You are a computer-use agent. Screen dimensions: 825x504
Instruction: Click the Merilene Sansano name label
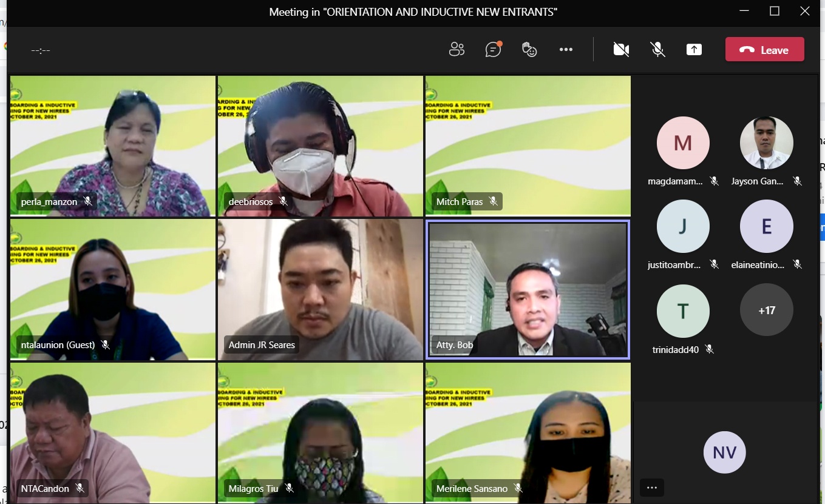pyautogui.click(x=472, y=488)
